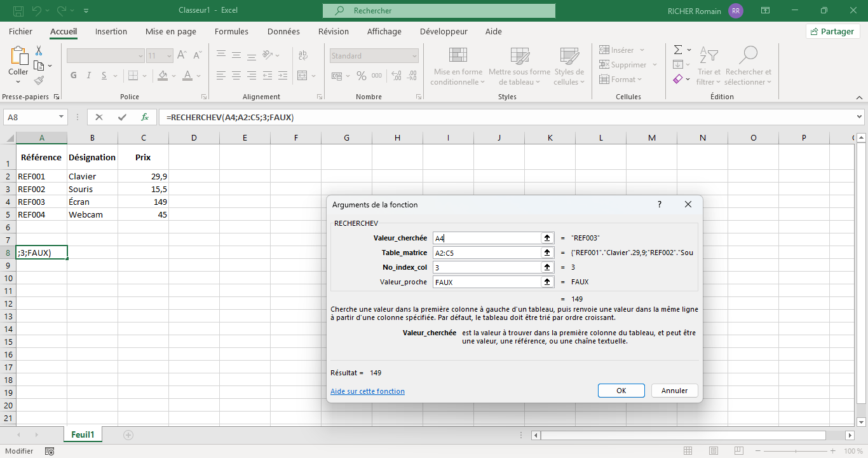This screenshot has width=868, height=458.
Task: Click the fx insert function icon
Action: pyautogui.click(x=145, y=117)
